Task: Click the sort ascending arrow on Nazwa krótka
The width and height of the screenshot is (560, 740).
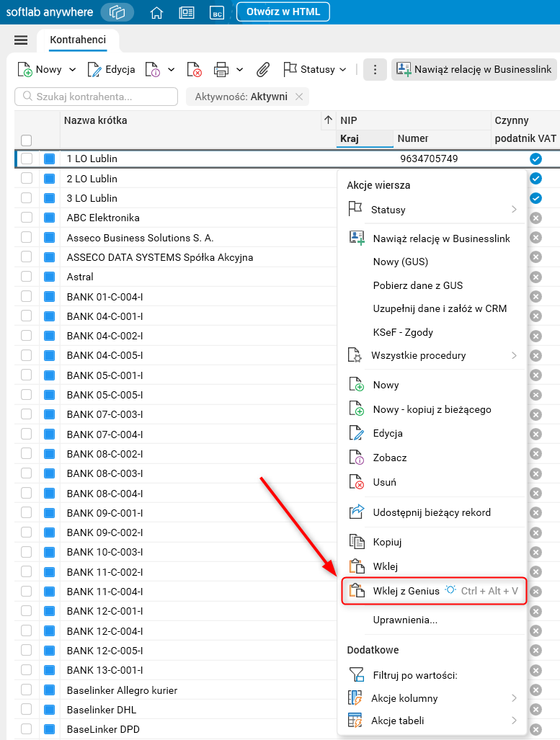Action: coord(328,120)
